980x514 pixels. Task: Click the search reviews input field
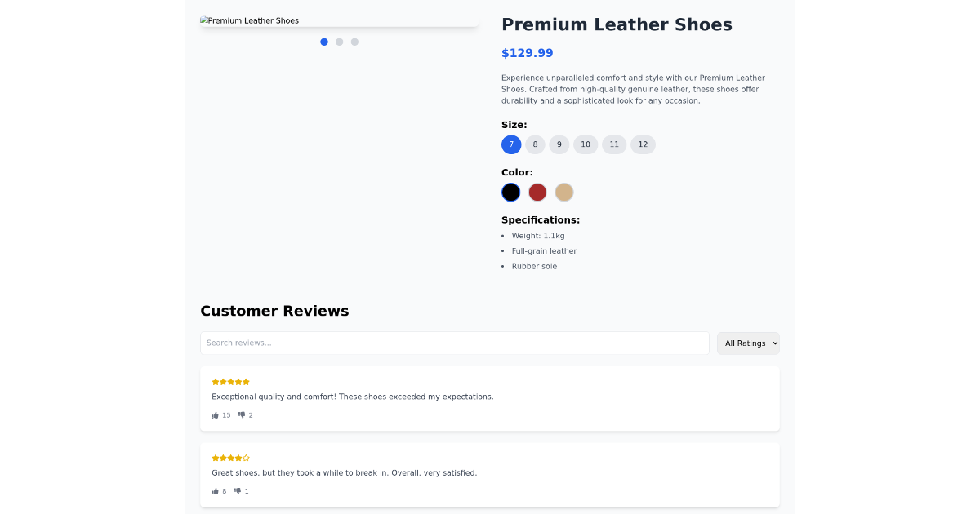(455, 343)
